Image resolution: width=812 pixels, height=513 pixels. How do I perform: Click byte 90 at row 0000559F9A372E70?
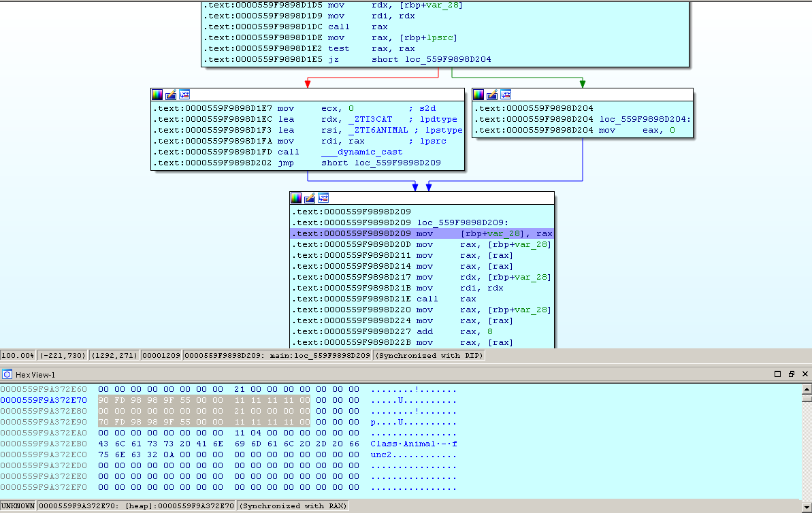103,400
